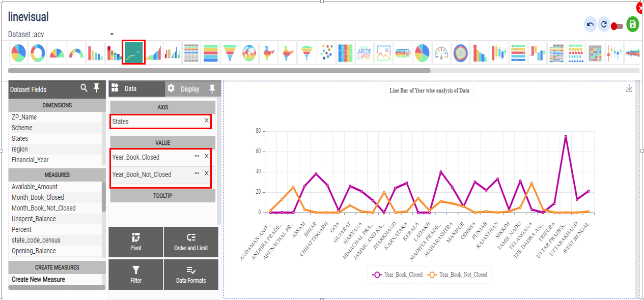Open options menu for Year_Book_Closed value
This screenshot has height=300, width=644.
coord(197,157)
